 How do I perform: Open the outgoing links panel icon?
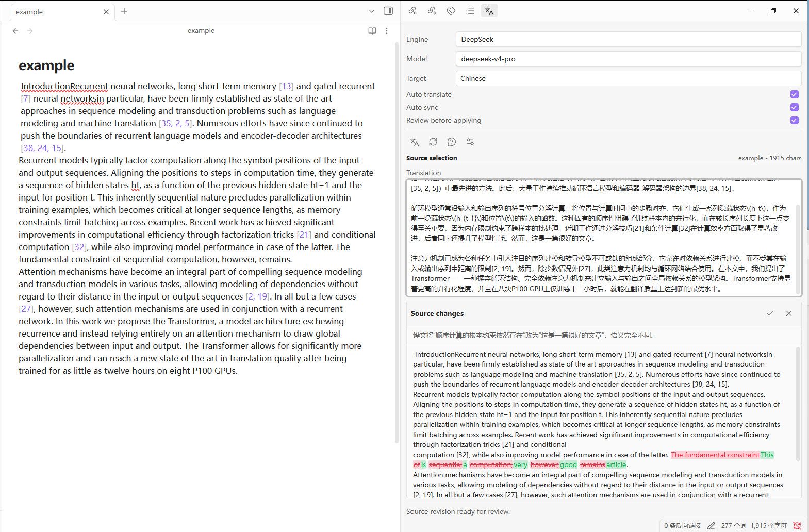(x=432, y=11)
